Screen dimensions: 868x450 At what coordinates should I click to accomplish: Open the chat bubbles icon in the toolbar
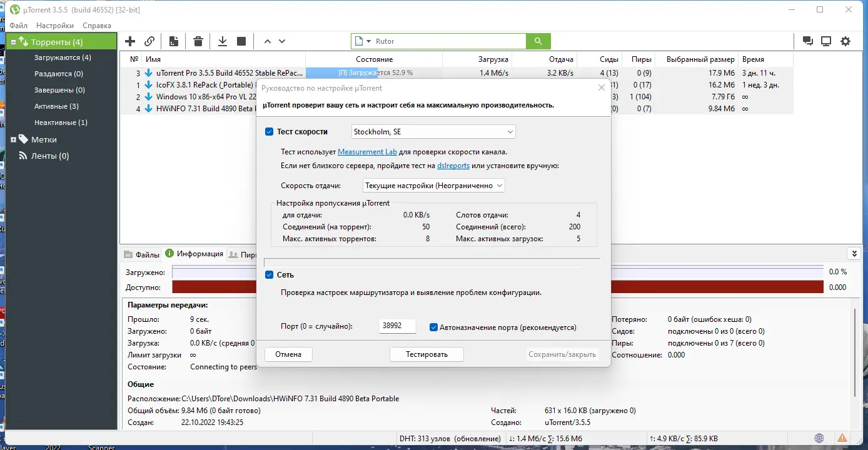(x=808, y=41)
